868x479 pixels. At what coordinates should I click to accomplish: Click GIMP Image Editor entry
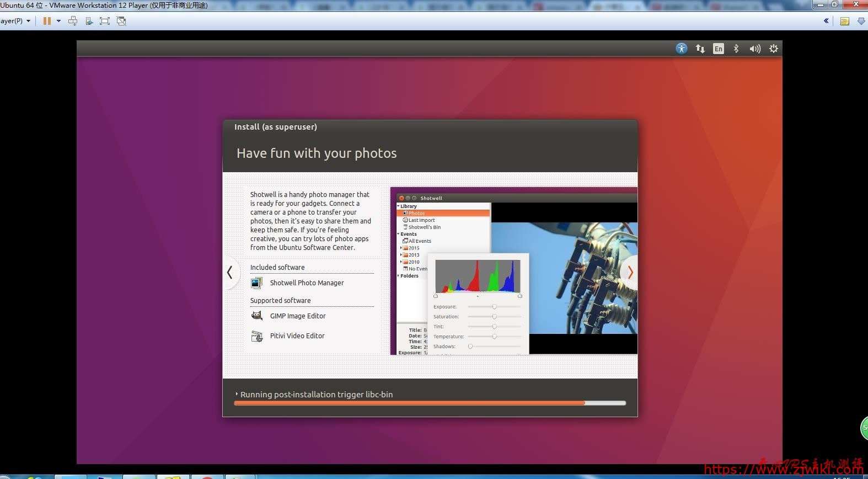pyautogui.click(x=298, y=316)
